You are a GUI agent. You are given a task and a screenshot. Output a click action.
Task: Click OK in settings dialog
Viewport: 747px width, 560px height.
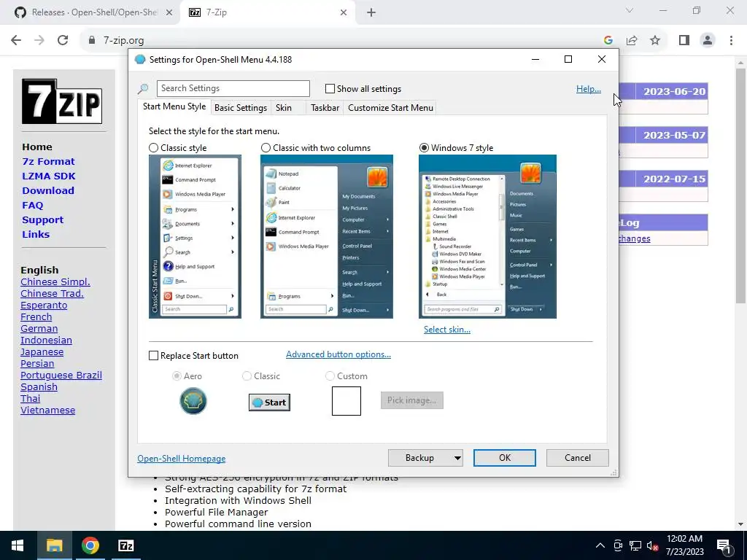pos(505,458)
